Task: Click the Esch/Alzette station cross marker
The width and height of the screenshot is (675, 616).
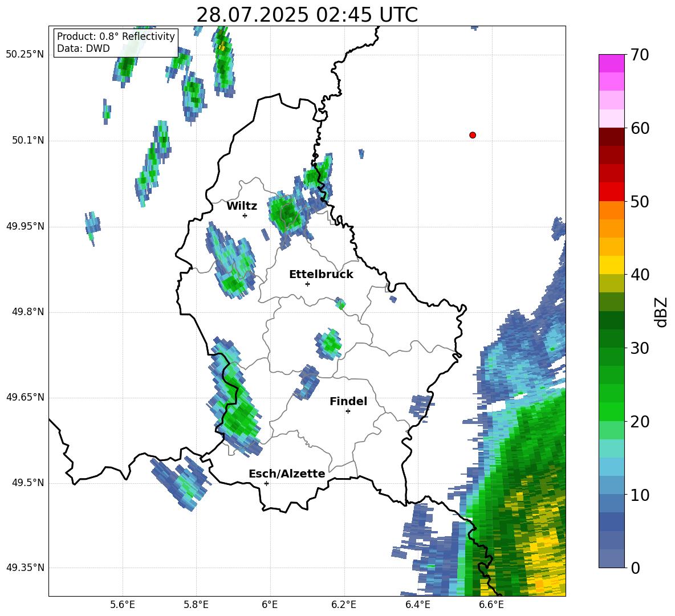Action: (x=266, y=483)
